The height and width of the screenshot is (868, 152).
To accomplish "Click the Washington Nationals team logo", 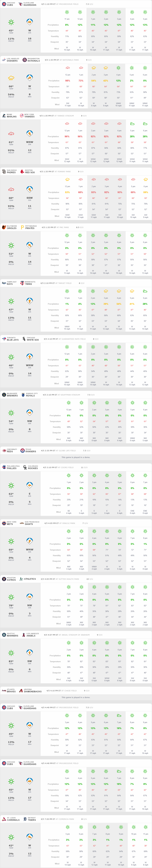I will click(25, 60).
